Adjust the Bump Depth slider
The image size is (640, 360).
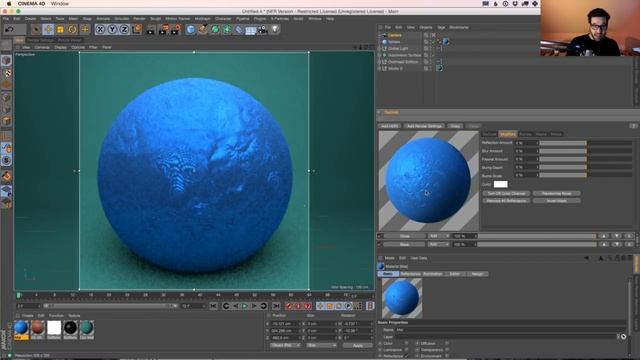(586, 167)
